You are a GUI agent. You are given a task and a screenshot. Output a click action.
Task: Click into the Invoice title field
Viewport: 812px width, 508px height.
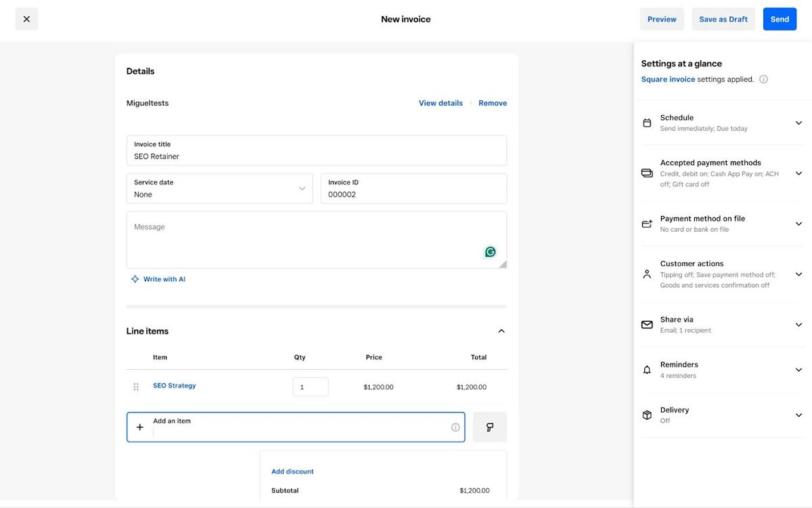[316, 156]
